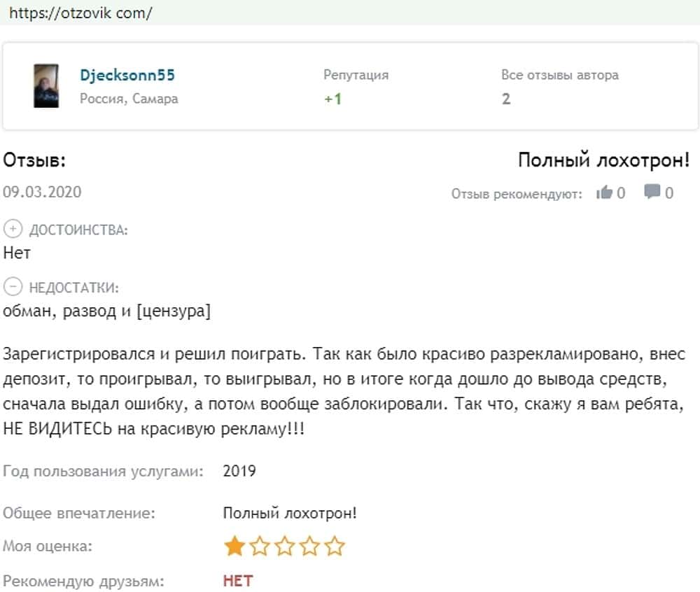The height and width of the screenshot is (592, 700).
Task: Click the first filled rating star
Action: pyautogui.click(x=234, y=546)
